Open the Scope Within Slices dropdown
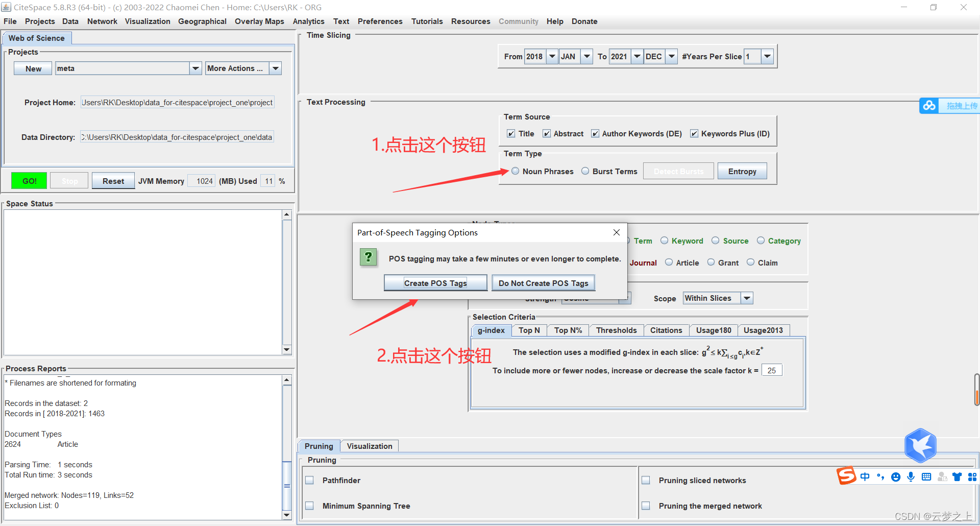This screenshot has height=526, width=980. 747,298
